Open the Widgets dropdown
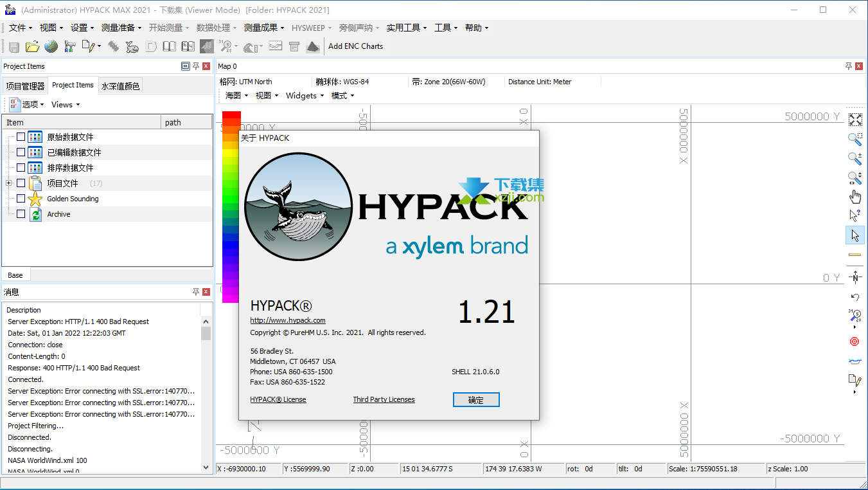Viewport: 868px width, 490px height. pos(305,95)
